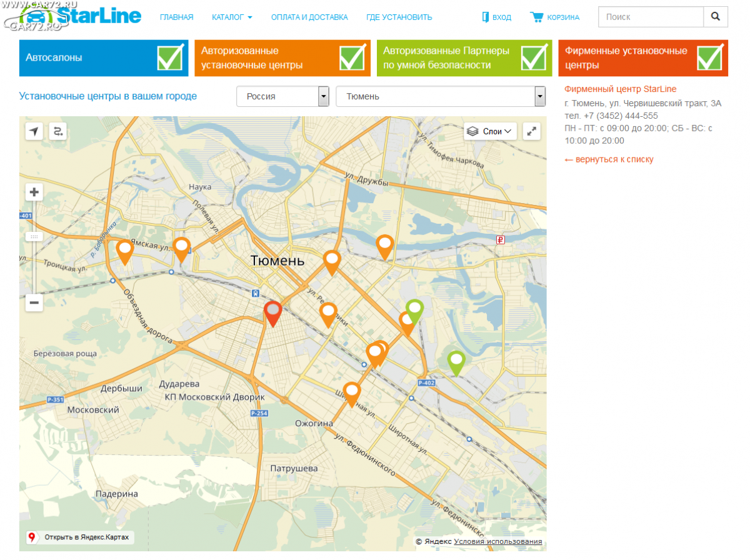
Task: Click the orange pin below ул. Дружбы
Action: coord(385,247)
